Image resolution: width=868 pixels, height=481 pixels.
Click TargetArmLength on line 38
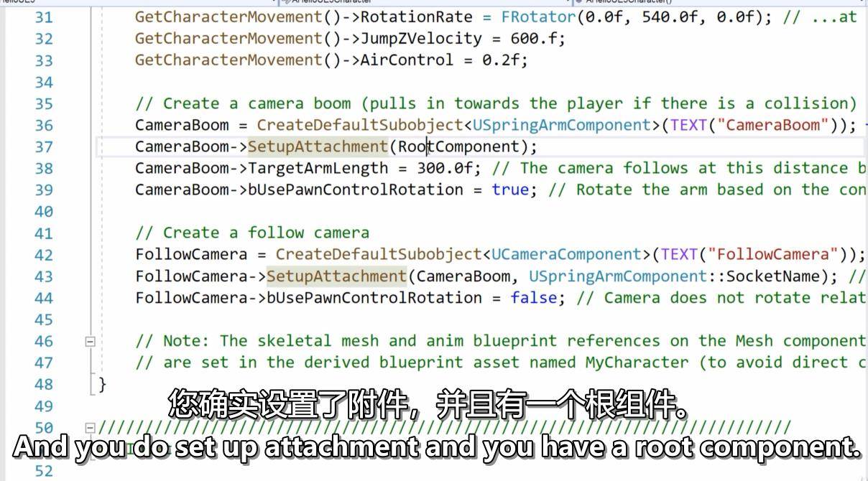pos(318,169)
